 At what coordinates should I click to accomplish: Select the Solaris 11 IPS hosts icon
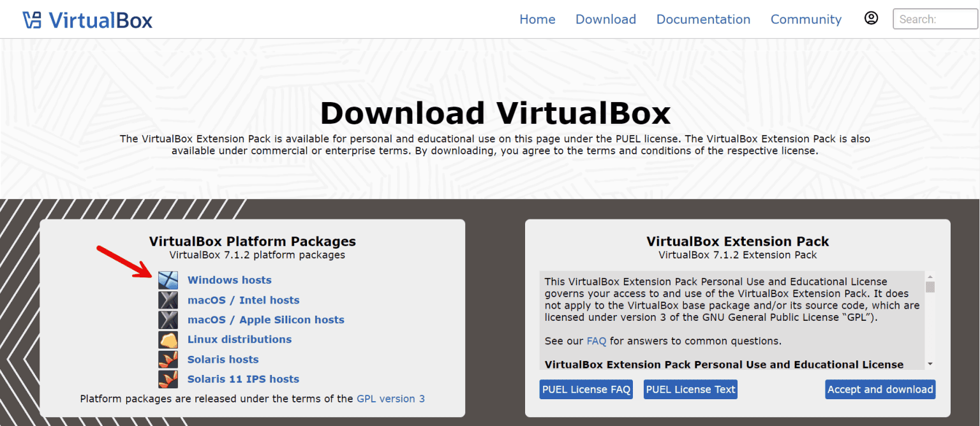pyautogui.click(x=168, y=379)
